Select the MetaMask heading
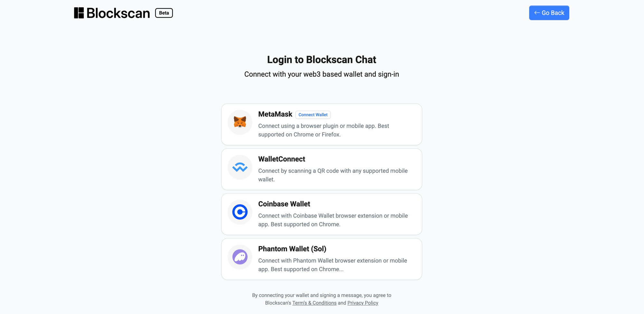Image resolution: width=644 pixels, height=314 pixels. coord(275,114)
